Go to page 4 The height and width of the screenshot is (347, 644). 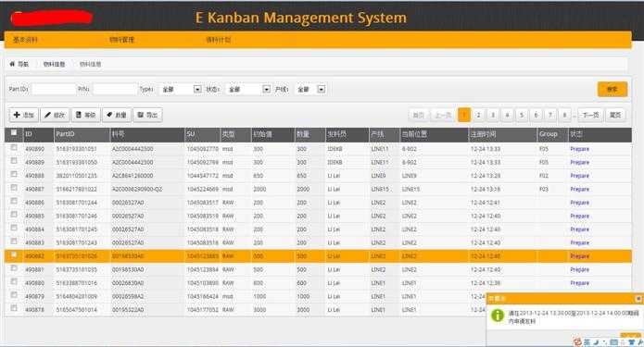[507, 115]
